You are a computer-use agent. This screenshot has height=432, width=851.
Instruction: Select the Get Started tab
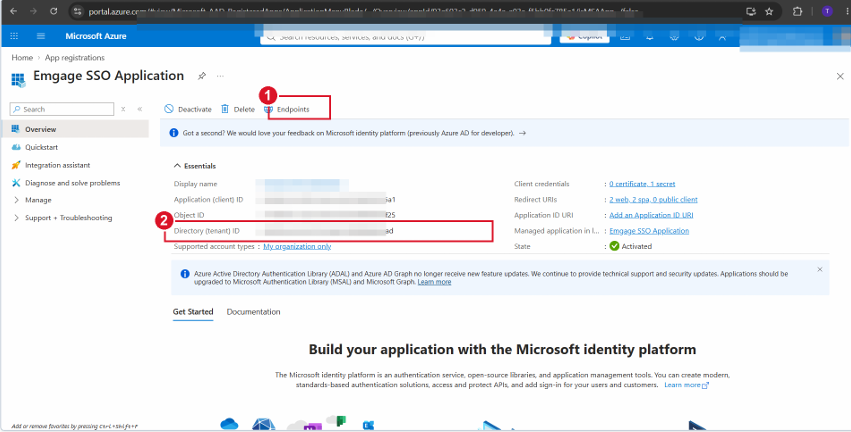tap(193, 312)
